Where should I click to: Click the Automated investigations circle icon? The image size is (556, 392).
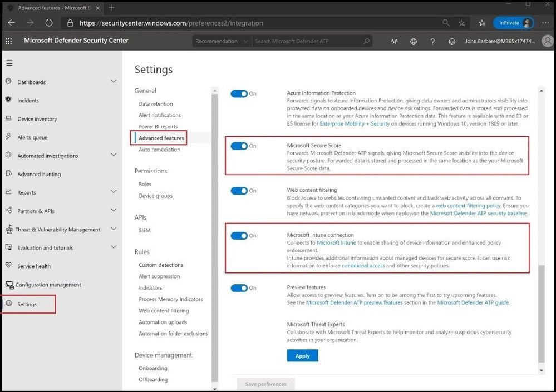pos(8,155)
